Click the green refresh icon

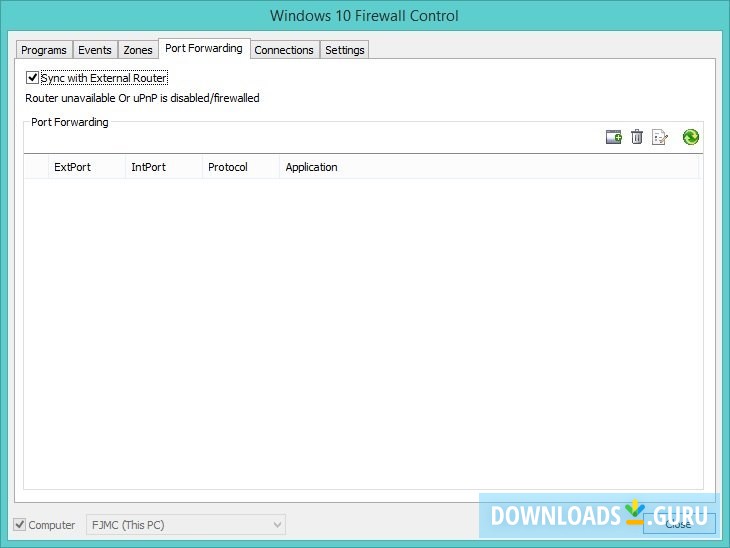coord(690,137)
